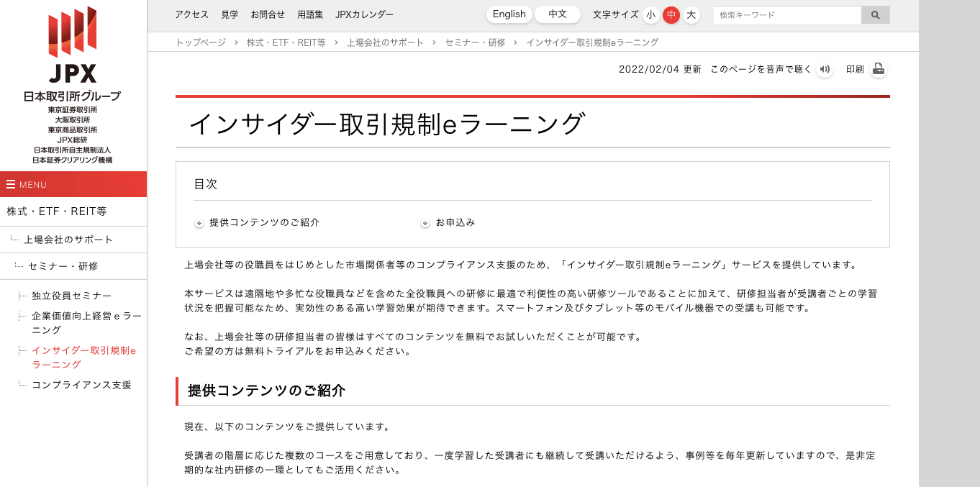Image resolution: width=980 pixels, height=487 pixels.
Task: Switch the site to 中文
Action: tap(558, 14)
